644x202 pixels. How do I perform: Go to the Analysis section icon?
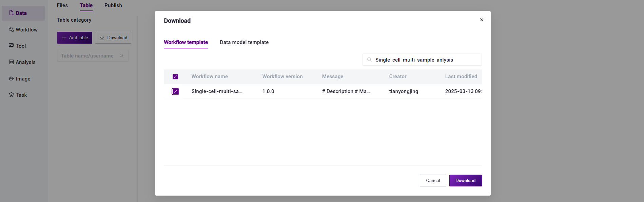(11, 62)
